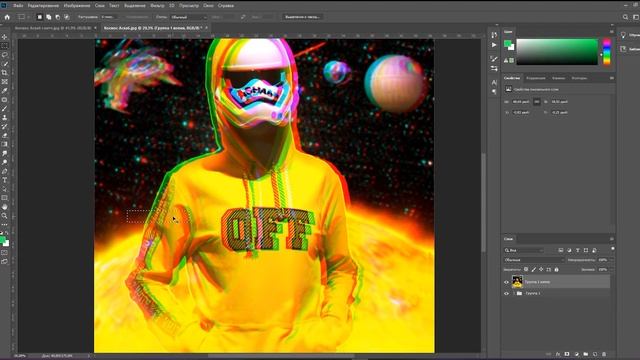The width and height of the screenshot is (640, 360).
Task: Select the Magic Wand tool
Action: [4, 64]
